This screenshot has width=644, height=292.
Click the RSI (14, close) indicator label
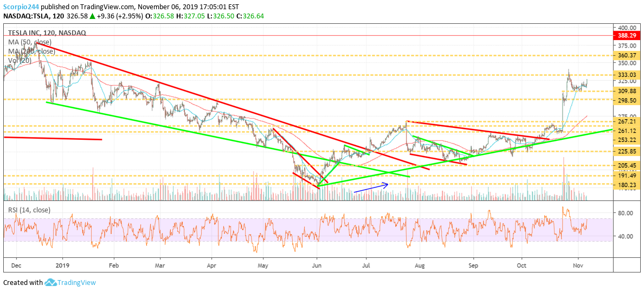coord(29,210)
